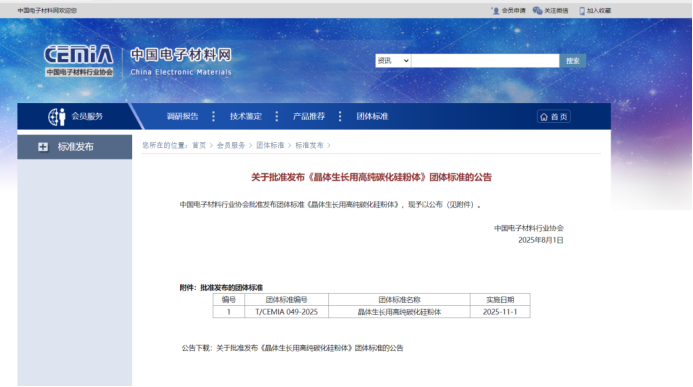This screenshot has height=387, width=693.
Task: Click the member application person icon
Action: point(495,11)
